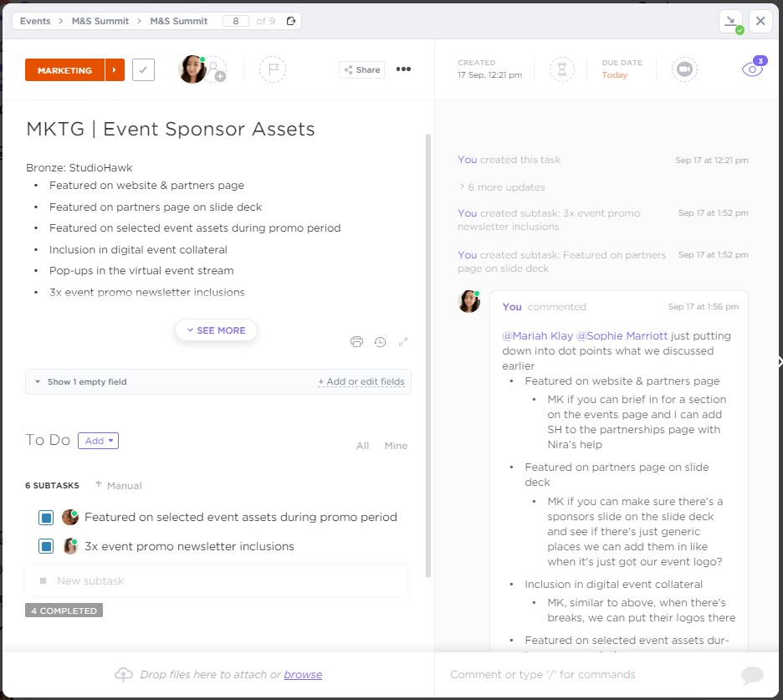Toggle the watchers eye icon
The width and height of the screenshot is (783, 700).
[752, 69]
